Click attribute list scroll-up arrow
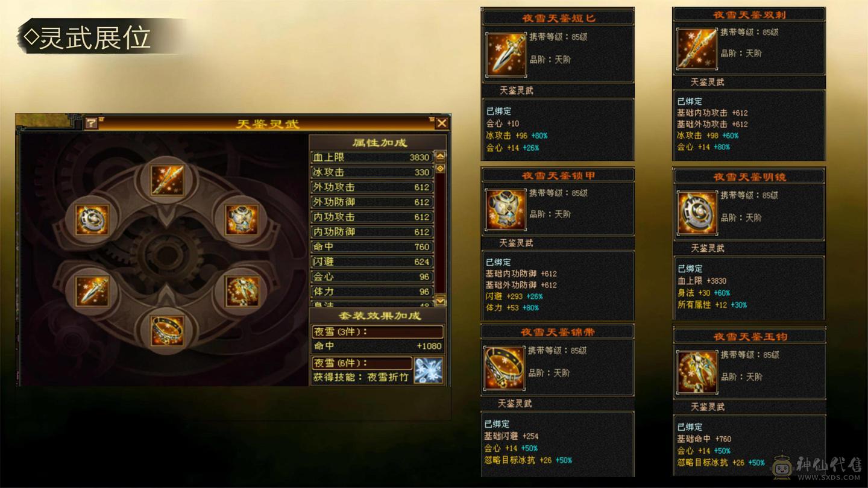868x488 pixels. pos(441,155)
